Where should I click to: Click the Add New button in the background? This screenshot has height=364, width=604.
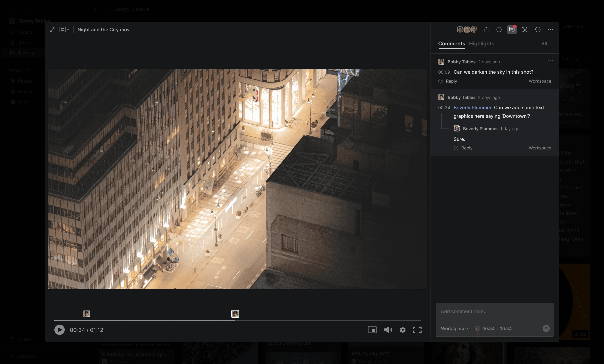573,27
